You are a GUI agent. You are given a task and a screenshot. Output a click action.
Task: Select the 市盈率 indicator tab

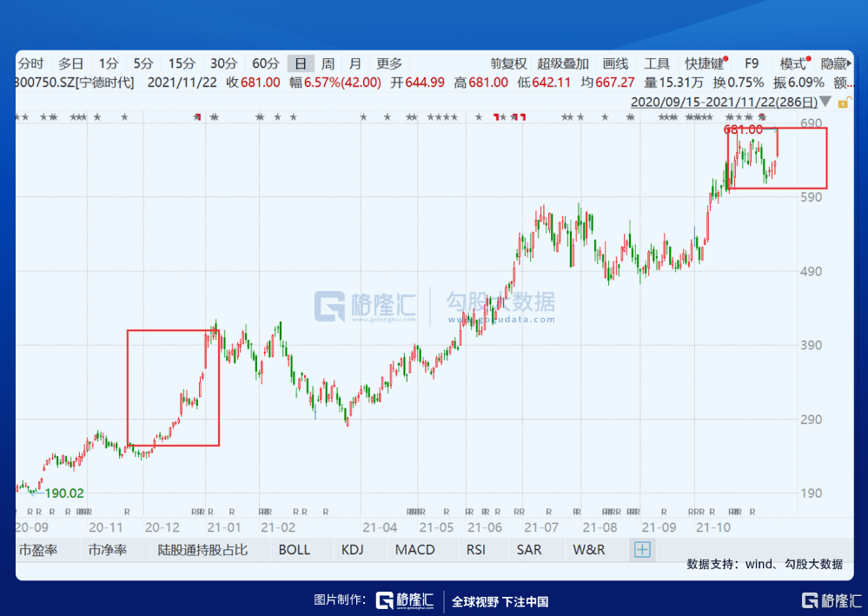pos(37,550)
